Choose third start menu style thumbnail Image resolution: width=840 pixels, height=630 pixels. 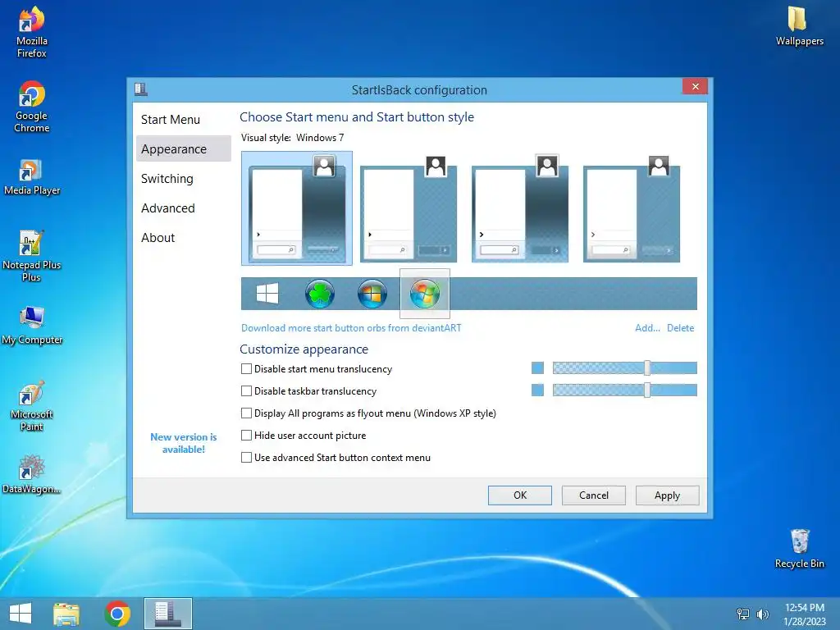tap(519, 208)
